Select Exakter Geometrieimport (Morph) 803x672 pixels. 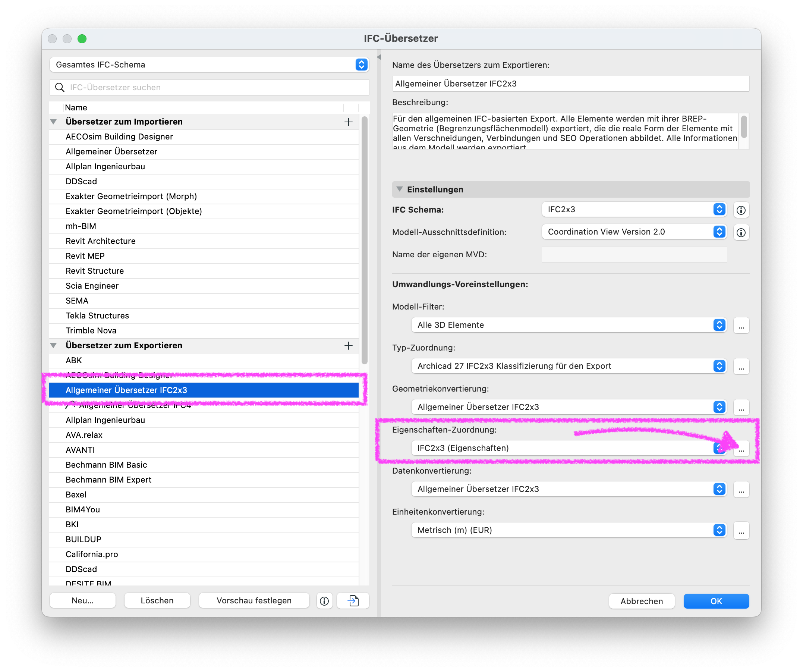[204, 197]
